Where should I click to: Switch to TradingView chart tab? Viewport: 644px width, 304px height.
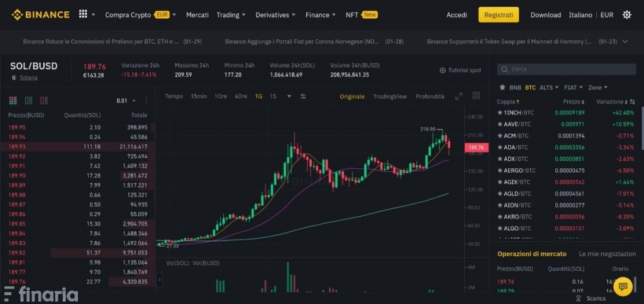[390, 96]
